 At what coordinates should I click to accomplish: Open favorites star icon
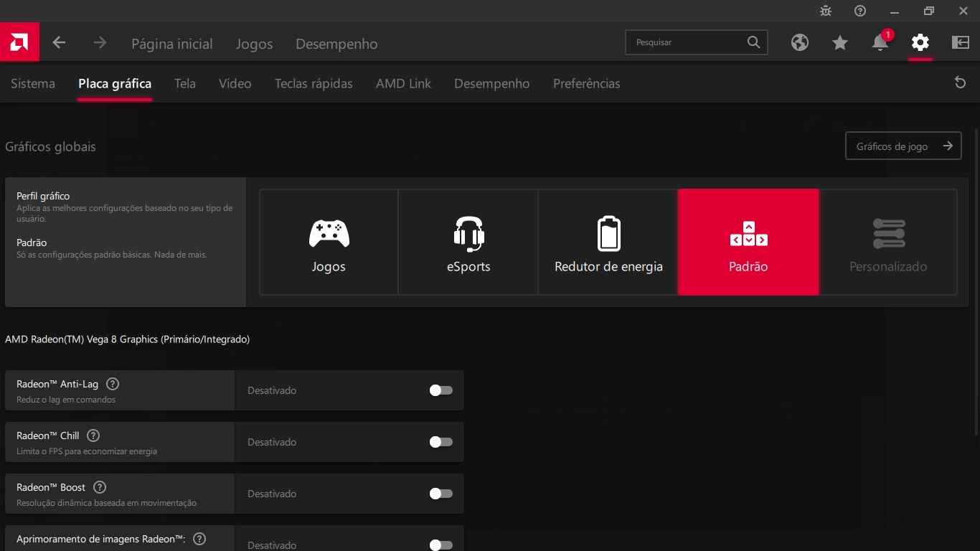[x=840, y=42]
